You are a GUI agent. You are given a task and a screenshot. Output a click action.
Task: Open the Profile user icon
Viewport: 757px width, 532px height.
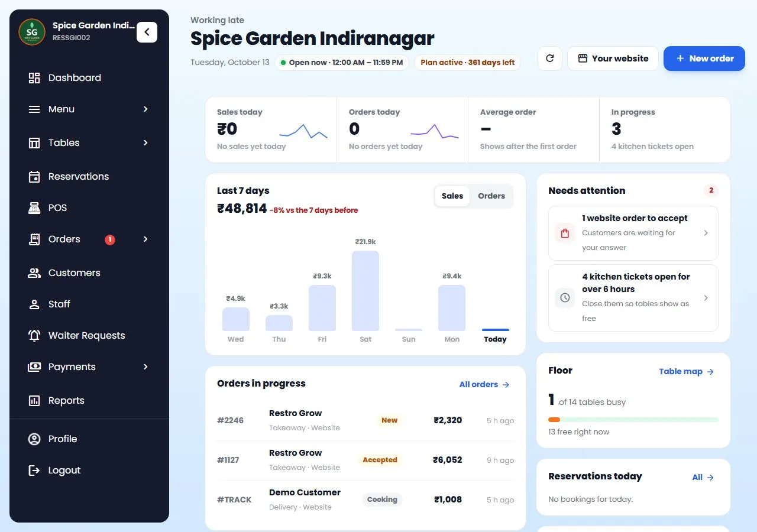[34, 439]
